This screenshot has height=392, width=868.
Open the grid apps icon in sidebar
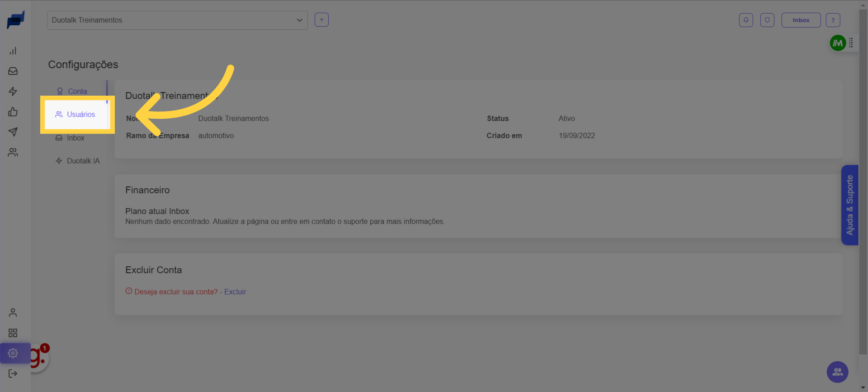(13, 333)
